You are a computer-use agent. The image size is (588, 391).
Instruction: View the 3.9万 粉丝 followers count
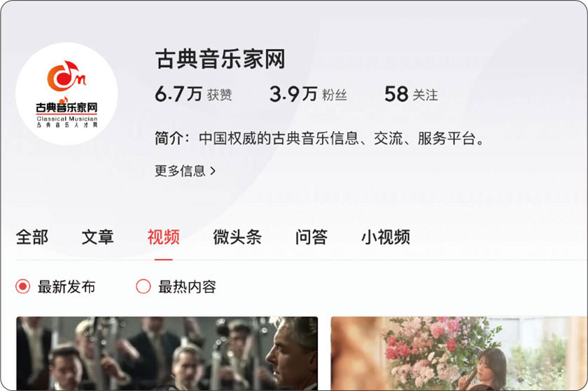click(x=308, y=94)
